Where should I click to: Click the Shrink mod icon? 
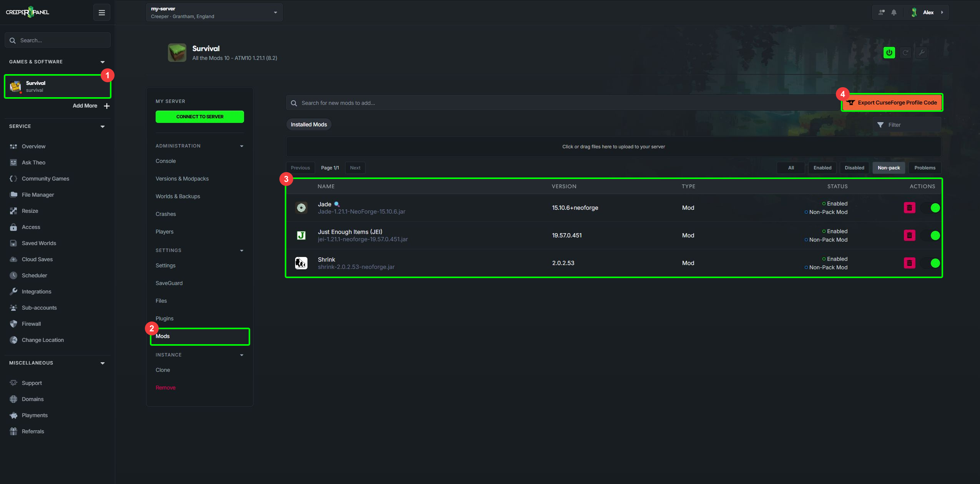click(x=301, y=263)
